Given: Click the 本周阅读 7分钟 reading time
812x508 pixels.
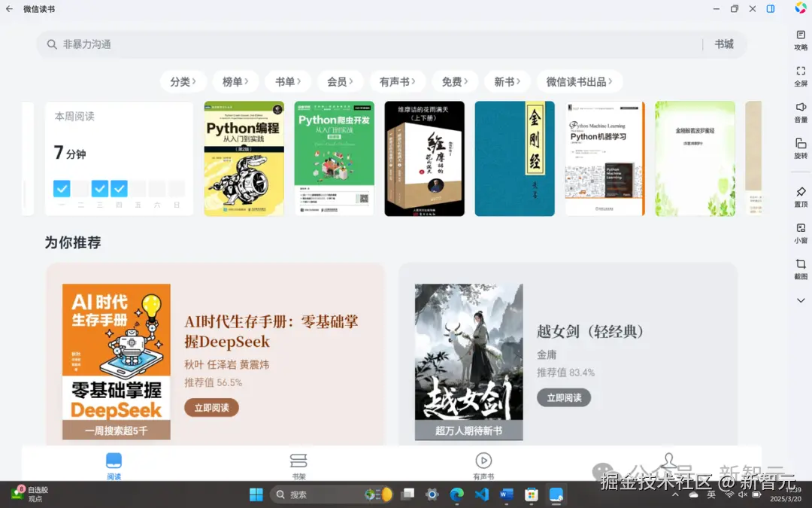Looking at the screenshot, I should click(x=70, y=153).
